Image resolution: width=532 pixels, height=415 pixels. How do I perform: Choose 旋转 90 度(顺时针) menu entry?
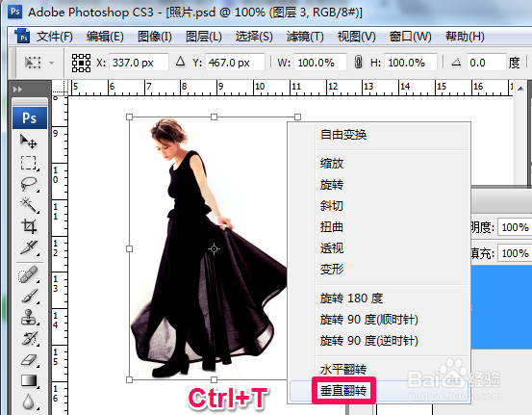click(379, 320)
